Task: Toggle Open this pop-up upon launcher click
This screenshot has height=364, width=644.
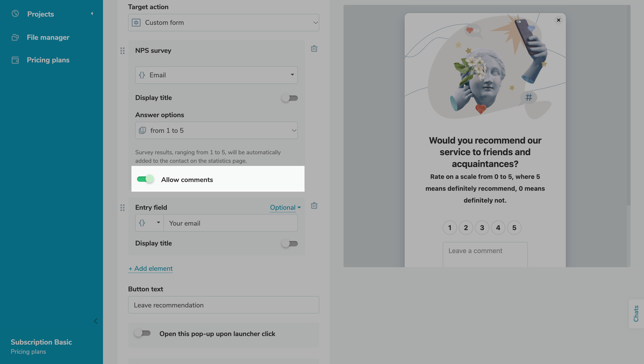Action: point(142,333)
